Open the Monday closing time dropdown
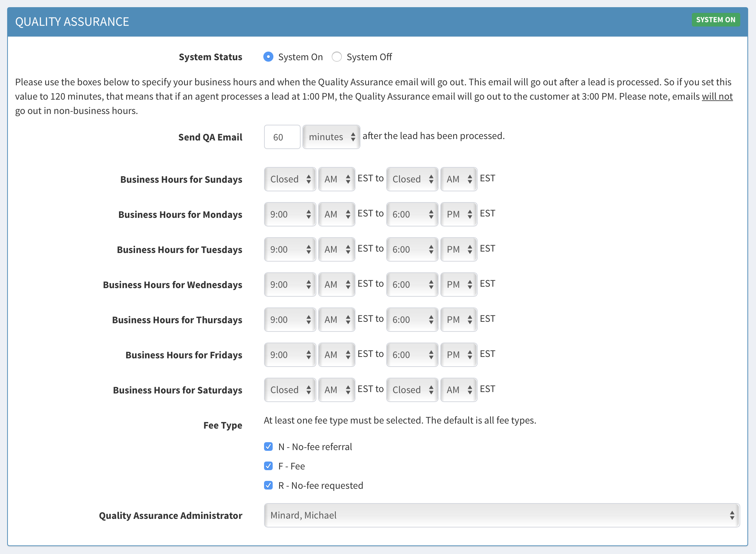Viewport: 756px width, 554px height. click(411, 214)
